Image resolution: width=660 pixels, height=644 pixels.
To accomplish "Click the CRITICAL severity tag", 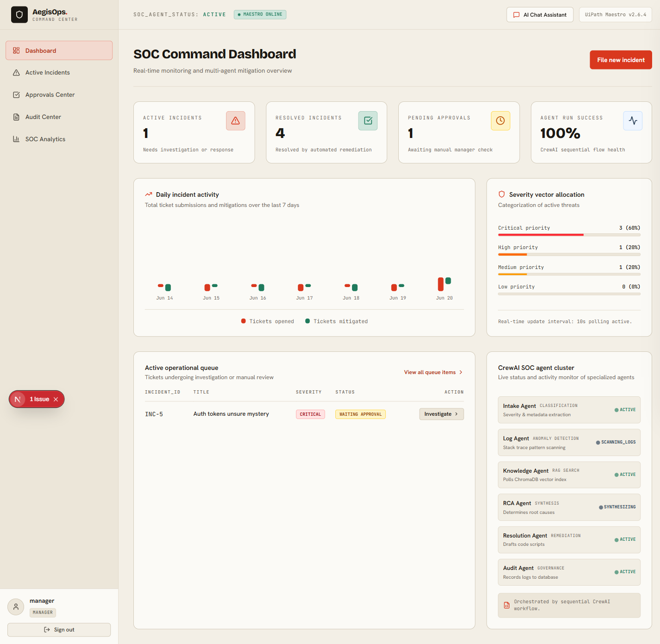I will (310, 414).
